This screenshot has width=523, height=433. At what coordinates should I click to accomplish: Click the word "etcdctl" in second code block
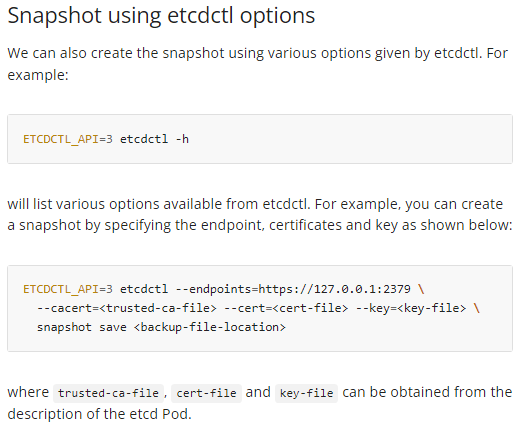pyautogui.click(x=144, y=289)
